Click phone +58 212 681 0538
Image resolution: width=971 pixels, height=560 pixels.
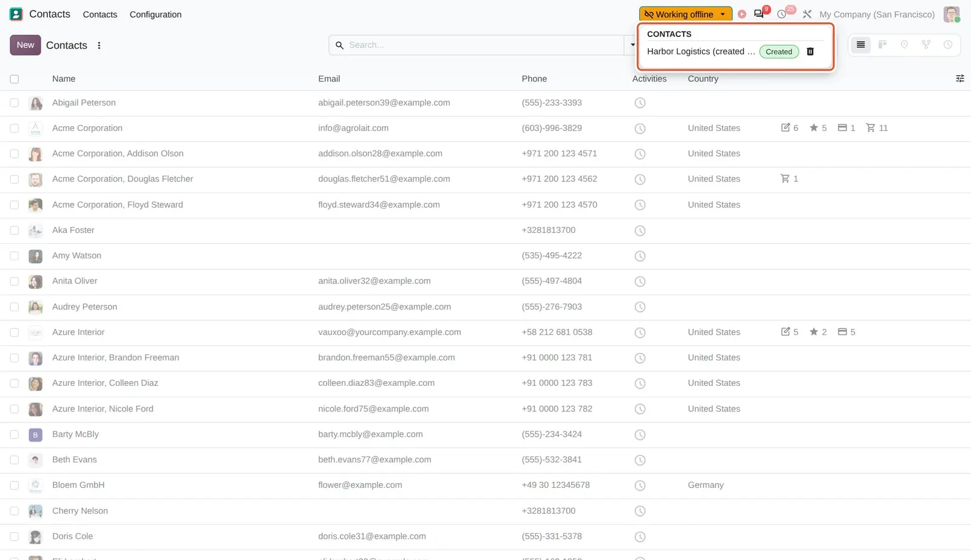coord(557,332)
